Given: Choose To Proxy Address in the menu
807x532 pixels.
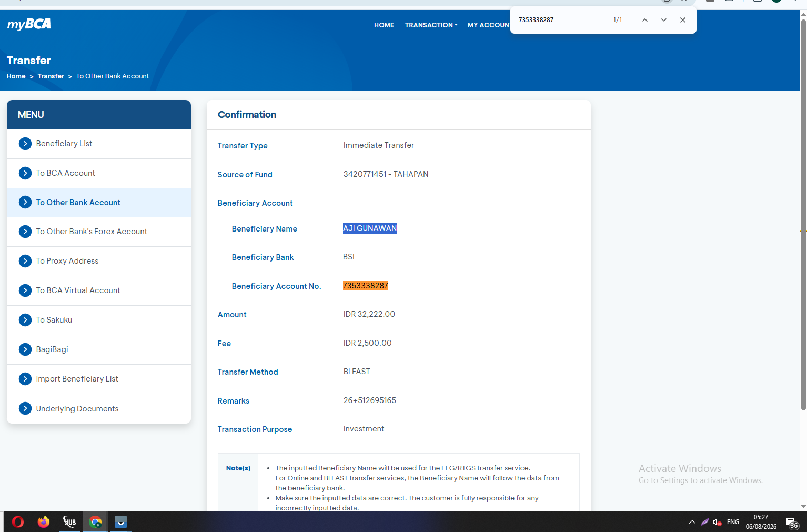Looking at the screenshot, I should (x=99, y=261).
